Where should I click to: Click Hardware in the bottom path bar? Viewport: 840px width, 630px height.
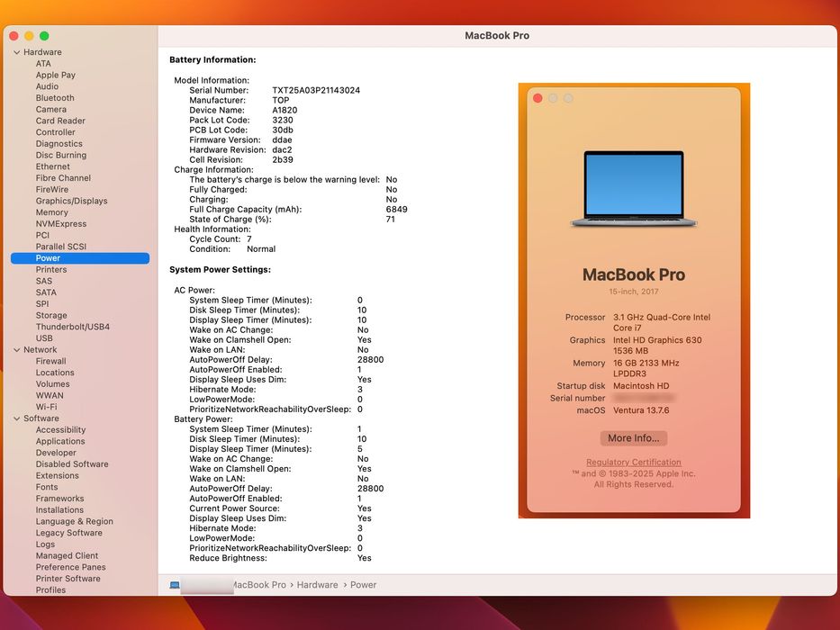coord(317,585)
